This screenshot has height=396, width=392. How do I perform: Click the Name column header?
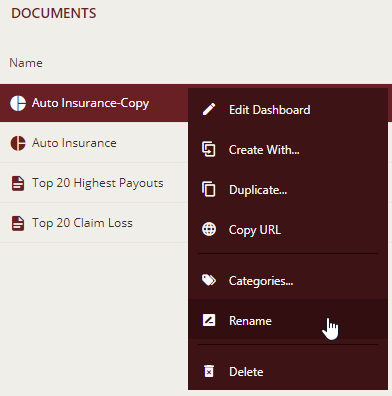[x=26, y=63]
